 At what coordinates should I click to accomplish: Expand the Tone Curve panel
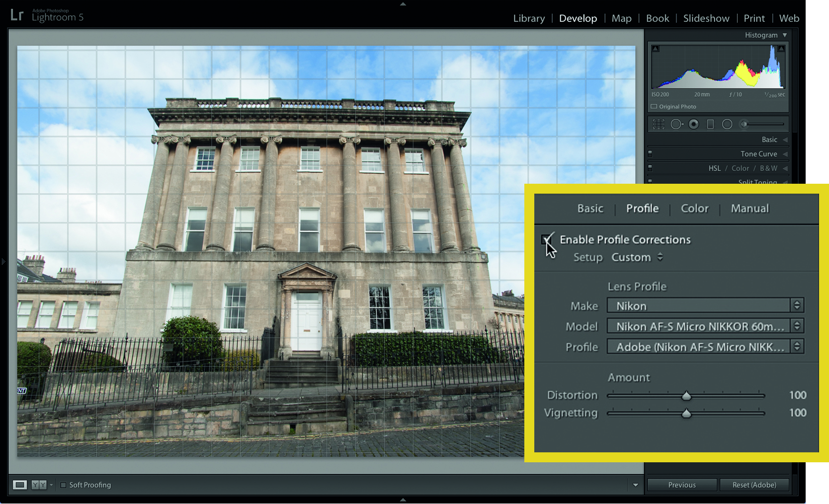(x=785, y=154)
